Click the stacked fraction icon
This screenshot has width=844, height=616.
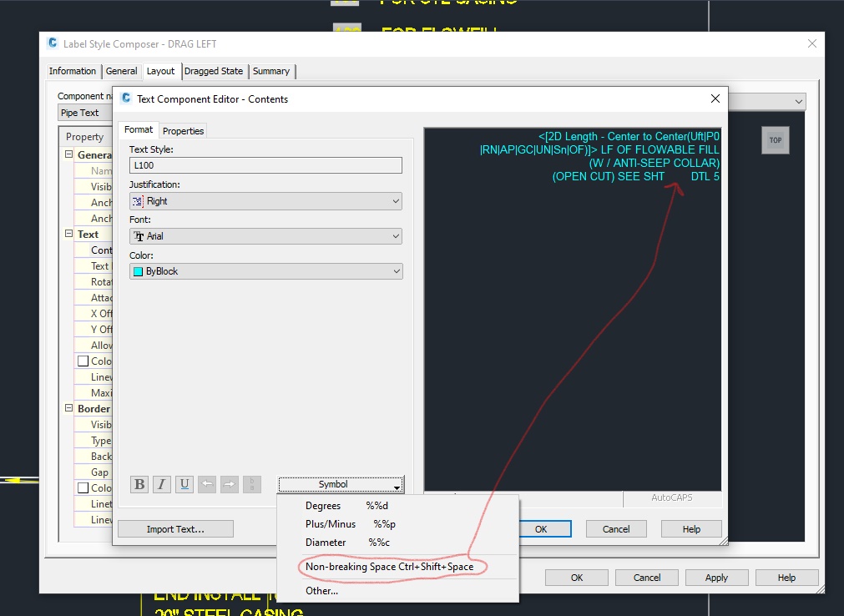coord(252,484)
